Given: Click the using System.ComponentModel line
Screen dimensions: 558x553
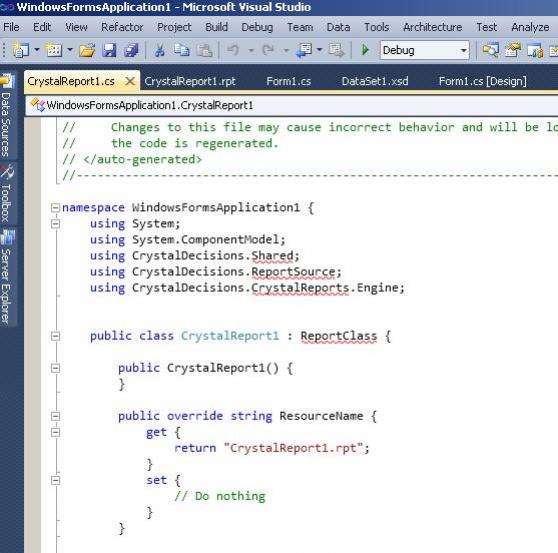Looking at the screenshot, I should [x=188, y=240].
